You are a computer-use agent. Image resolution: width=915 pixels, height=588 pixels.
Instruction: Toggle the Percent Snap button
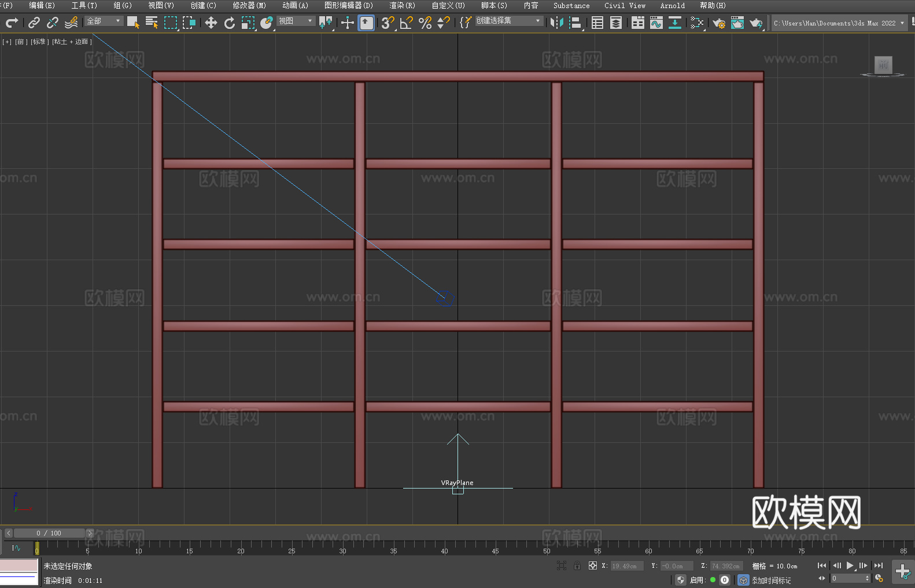(425, 23)
